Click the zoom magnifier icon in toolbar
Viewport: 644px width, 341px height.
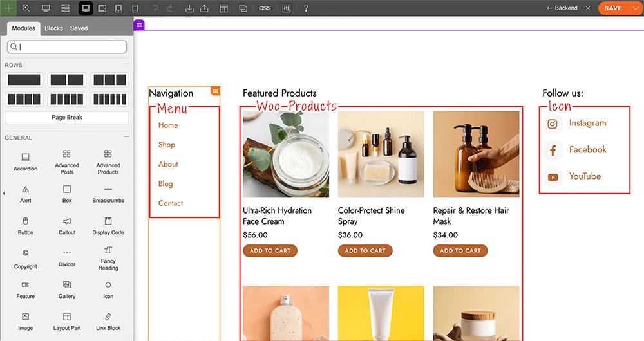tap(26, 8)
